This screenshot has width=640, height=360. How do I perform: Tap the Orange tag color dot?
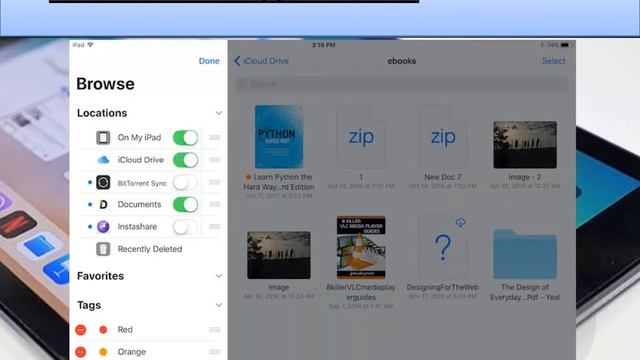click(103, 351)
